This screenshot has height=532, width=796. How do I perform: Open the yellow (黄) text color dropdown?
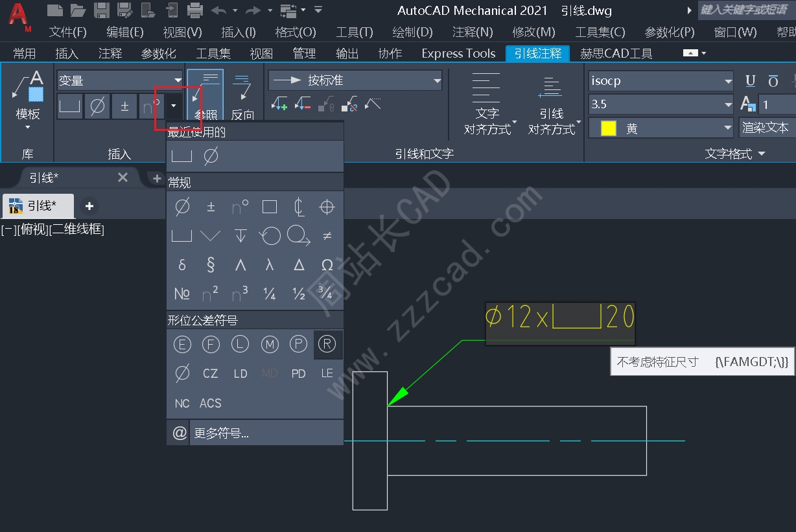click(661, 128)
